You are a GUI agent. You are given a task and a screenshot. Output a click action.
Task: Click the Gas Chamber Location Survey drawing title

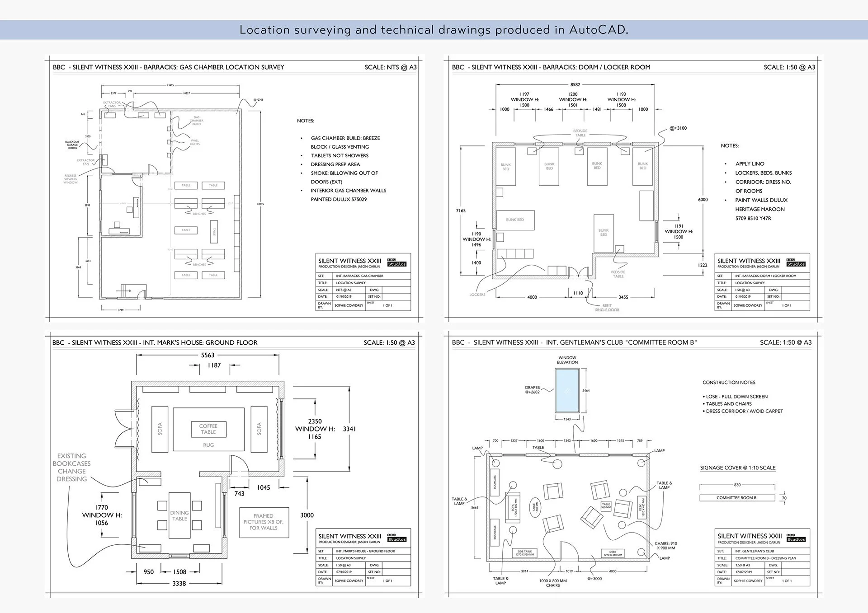(169, 67)
